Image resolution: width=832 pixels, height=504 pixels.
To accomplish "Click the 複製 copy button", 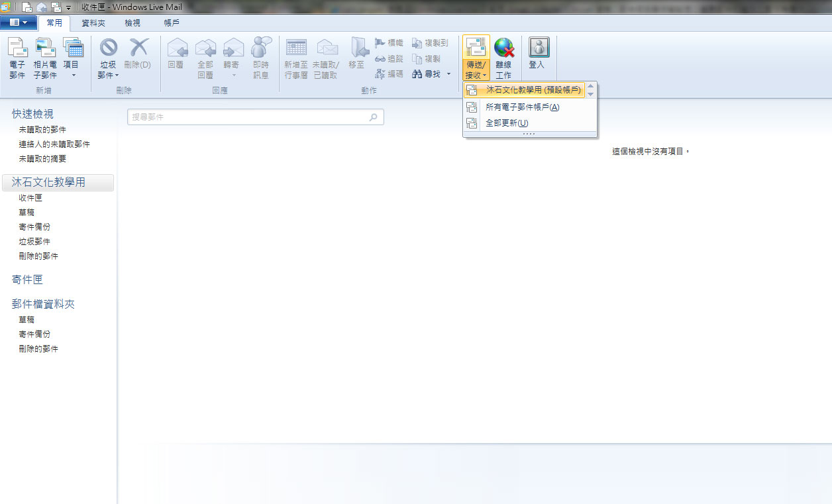I will click(426, 58).
